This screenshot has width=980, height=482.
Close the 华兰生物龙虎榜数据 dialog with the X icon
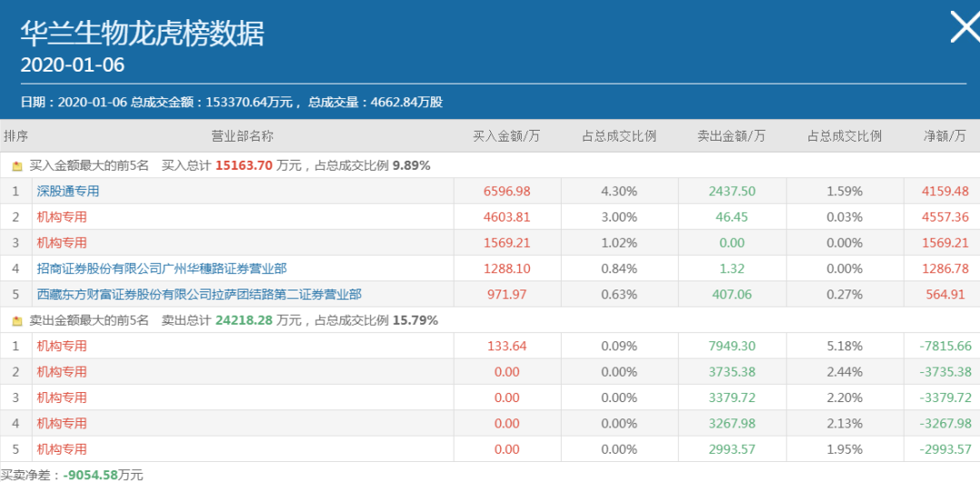pyautogui.click(x=964, y=27)
